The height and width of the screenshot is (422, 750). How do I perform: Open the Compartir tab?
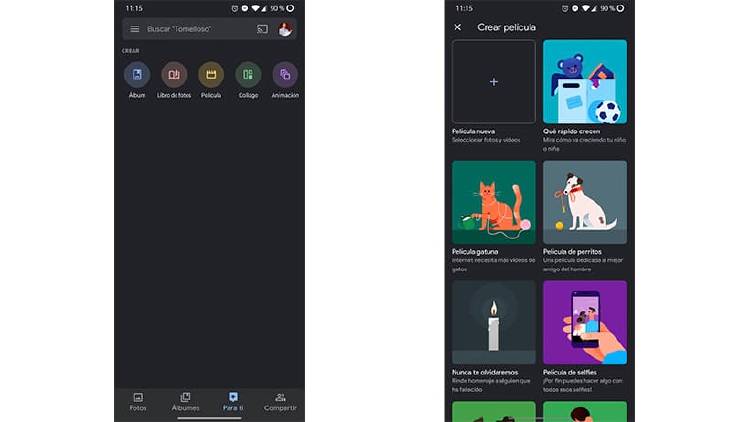tap(280, 401)
